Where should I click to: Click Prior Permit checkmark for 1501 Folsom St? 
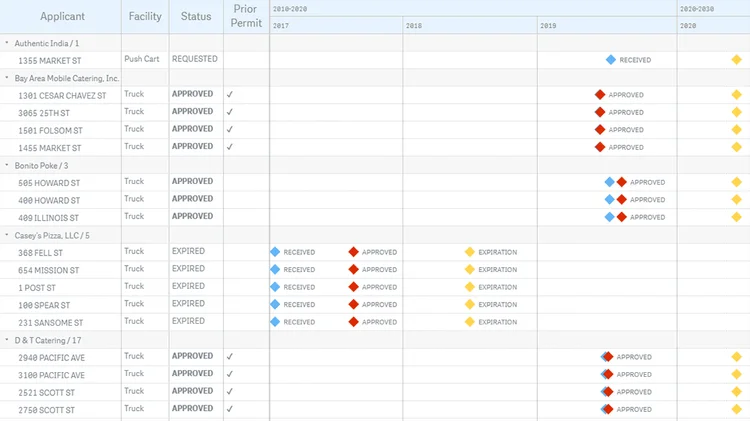coord(230,129)
